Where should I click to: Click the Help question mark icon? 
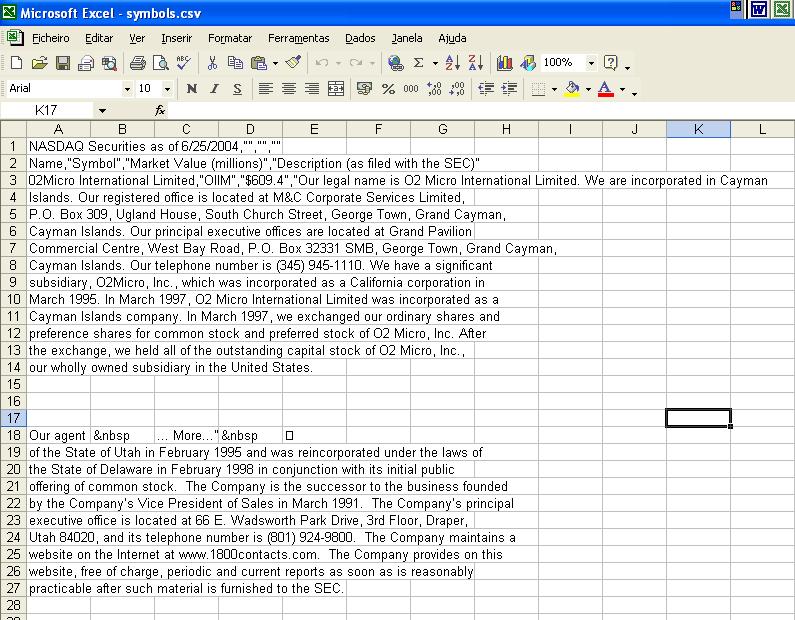click(611, 63)
